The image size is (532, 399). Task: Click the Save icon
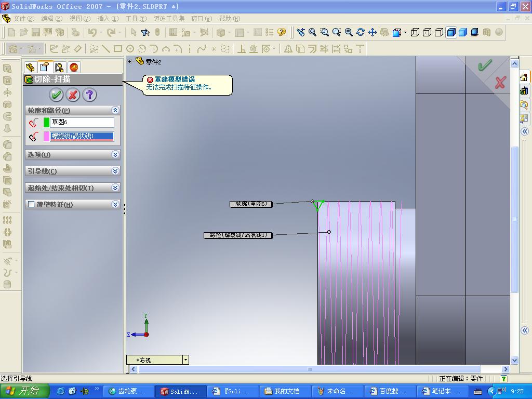(36, 32)
